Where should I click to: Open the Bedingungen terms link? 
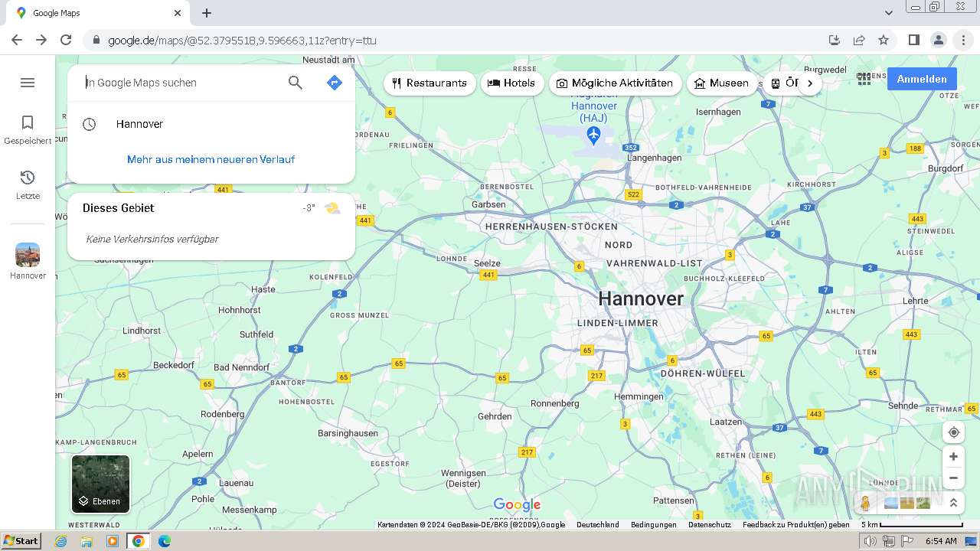(x=654, y=525)
